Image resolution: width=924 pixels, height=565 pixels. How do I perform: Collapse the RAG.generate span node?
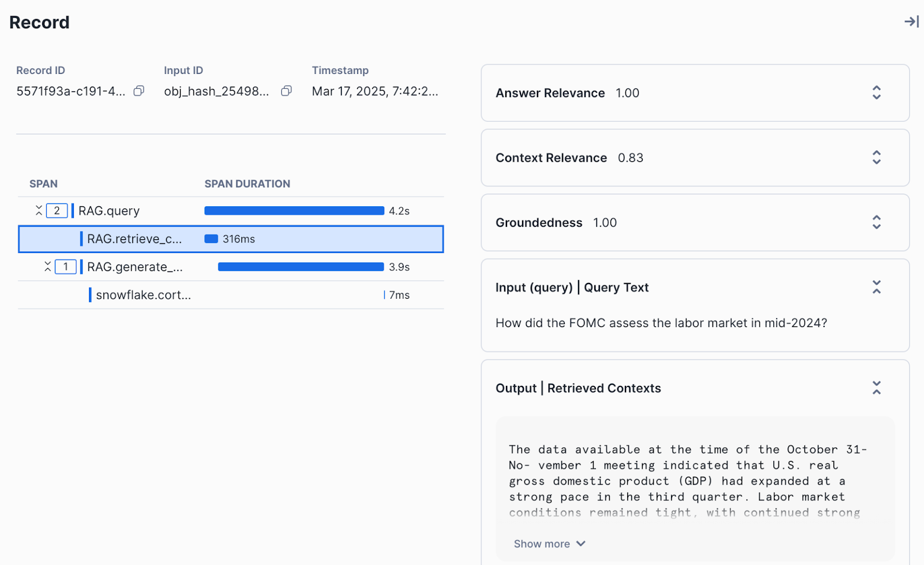(48, 267)
